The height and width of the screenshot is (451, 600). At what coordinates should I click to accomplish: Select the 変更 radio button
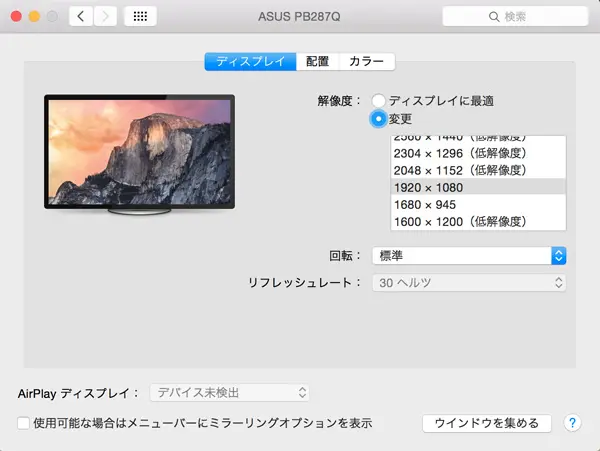click(x=378, y=119)
